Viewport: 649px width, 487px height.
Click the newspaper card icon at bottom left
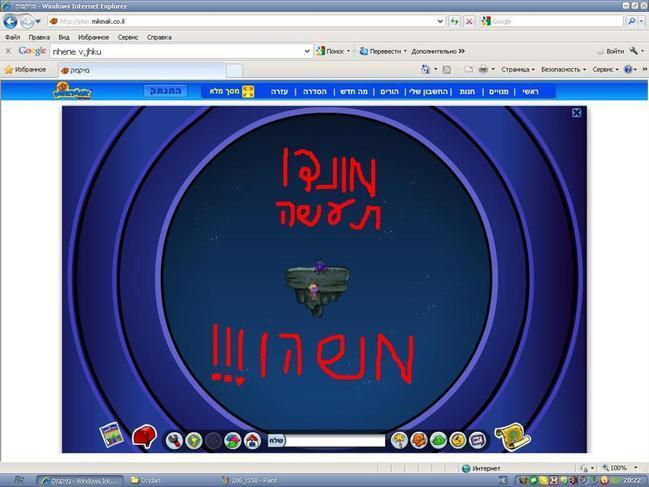tap(111, 436)
